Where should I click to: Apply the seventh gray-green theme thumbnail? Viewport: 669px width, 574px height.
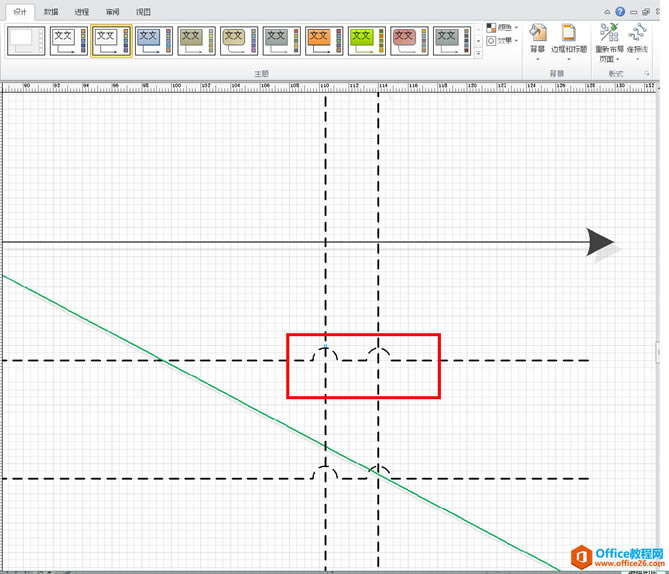click(282, 41)
